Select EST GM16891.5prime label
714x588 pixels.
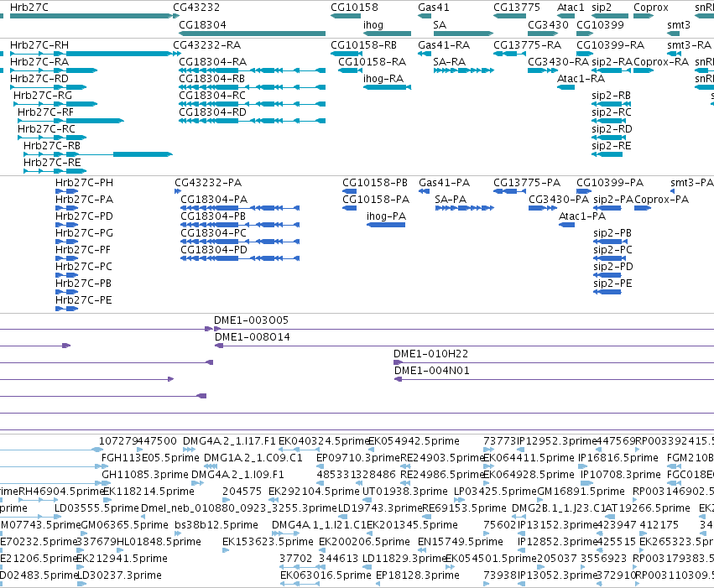click(x=581, y=491)
